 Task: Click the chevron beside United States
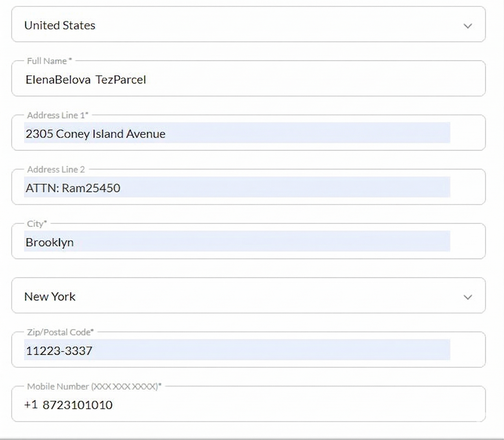[467, 26]
